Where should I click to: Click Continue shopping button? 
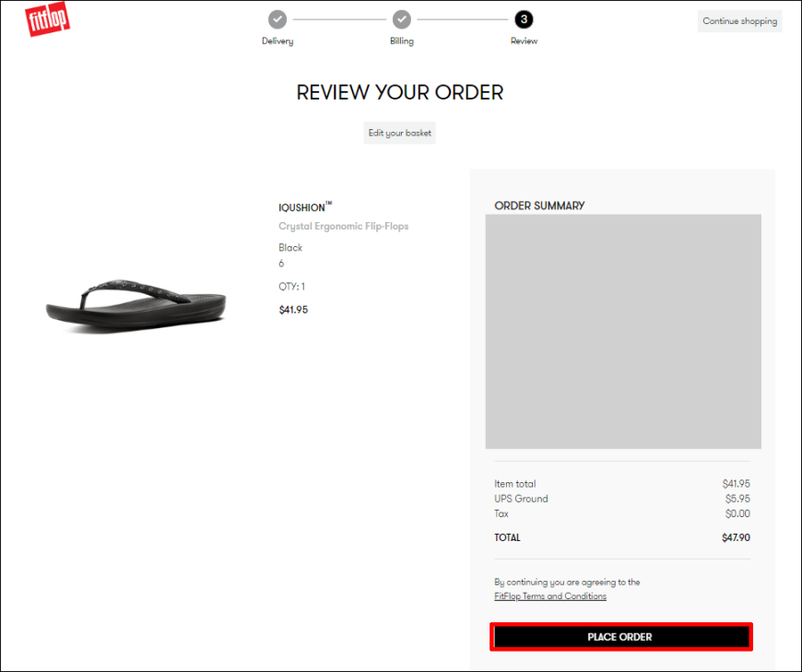739,21
